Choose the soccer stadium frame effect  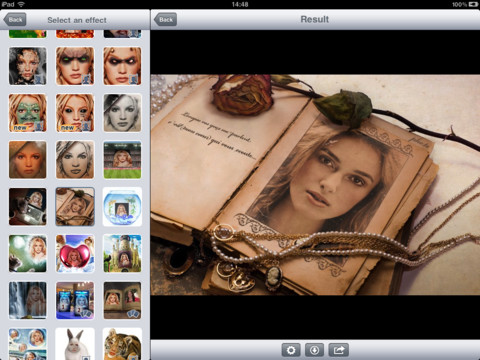122,160
